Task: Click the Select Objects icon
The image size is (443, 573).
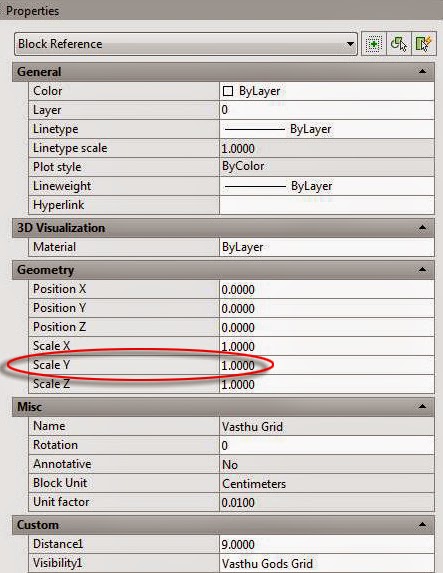Action: (x=398, y=44)
